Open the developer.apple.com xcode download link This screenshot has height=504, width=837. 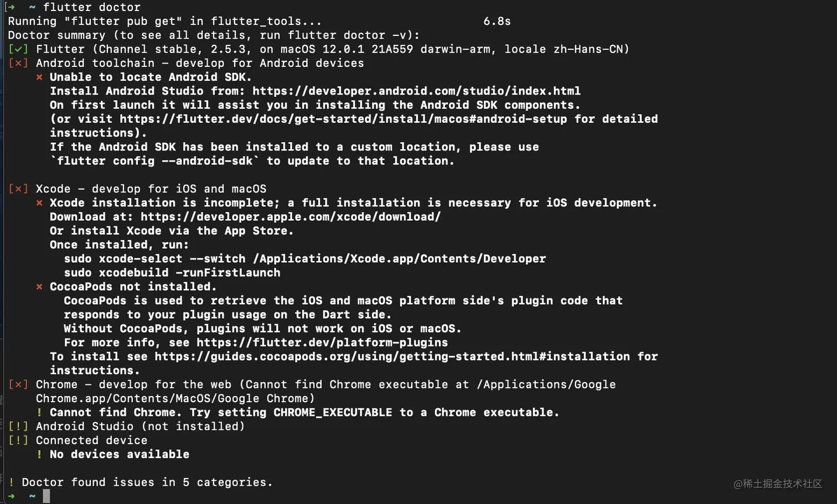(291, 217)
